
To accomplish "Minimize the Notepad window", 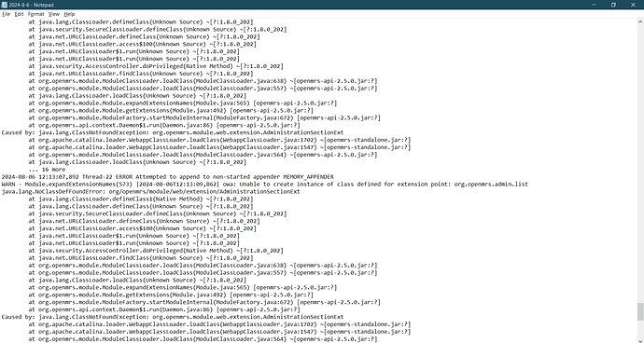I will pos(594,5).
